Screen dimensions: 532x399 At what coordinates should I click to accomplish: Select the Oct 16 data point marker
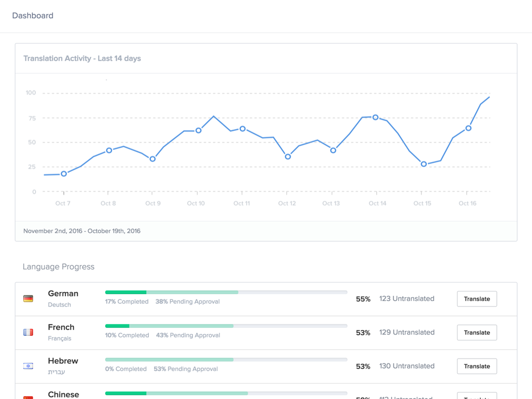click(468, 128)
